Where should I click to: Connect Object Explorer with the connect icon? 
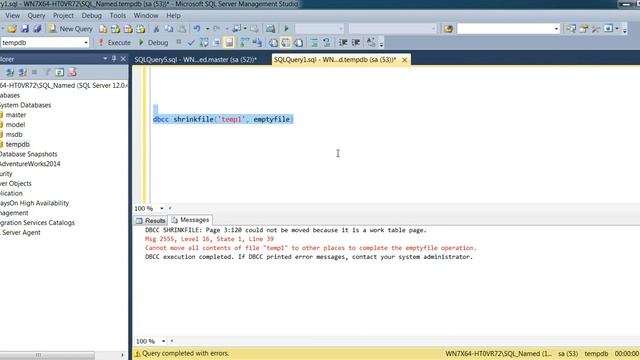(x=9, y=72)
